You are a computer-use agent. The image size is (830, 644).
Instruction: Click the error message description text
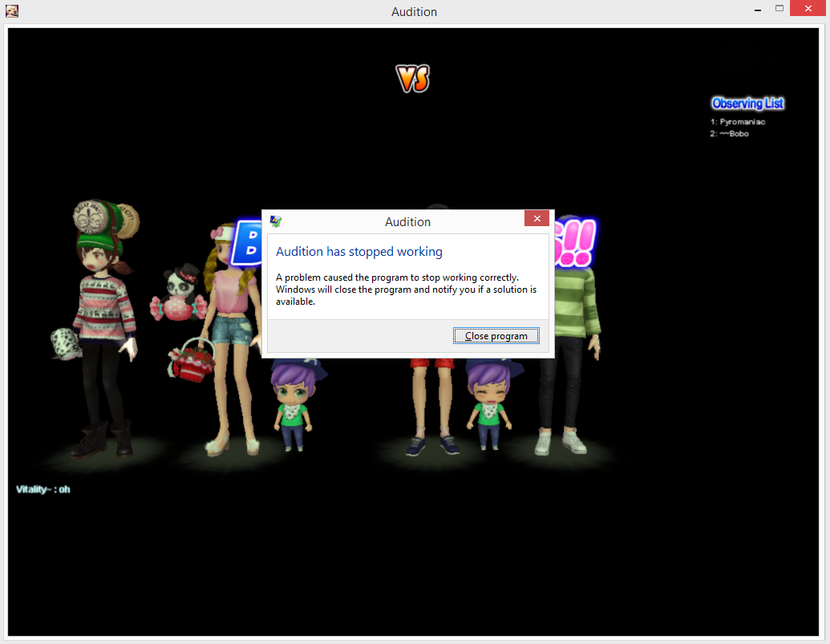pos(406,290)
